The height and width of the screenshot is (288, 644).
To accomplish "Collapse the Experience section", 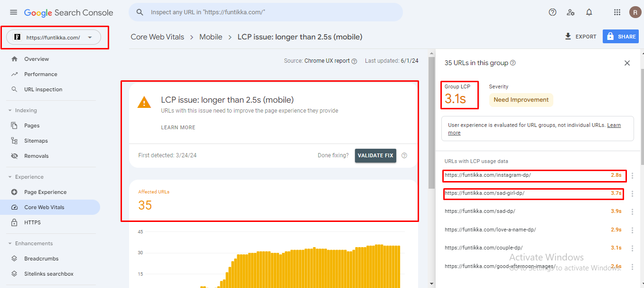I will pyautogui.click(x=10, y=177).
